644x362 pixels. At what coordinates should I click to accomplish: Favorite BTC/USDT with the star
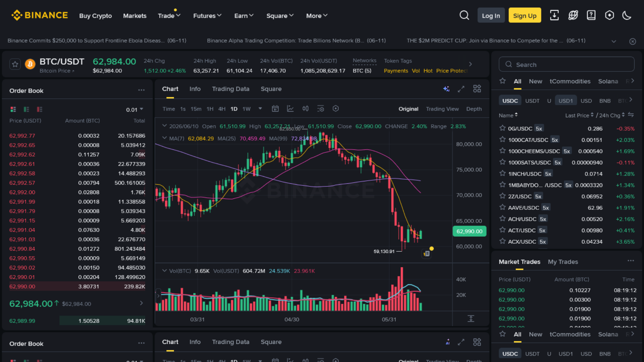[x=15, y=64]
